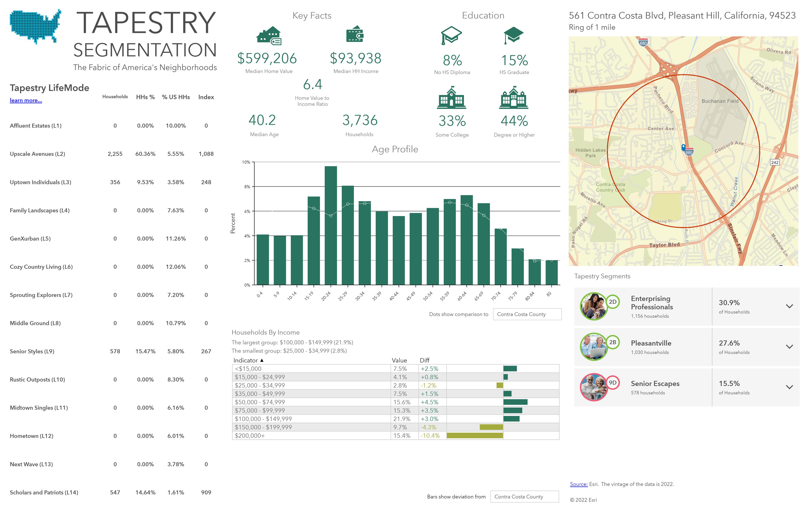The width and height of the screenshot is (812, 513).
Task: Click the $200,000+ deviation bar
Action: pos(475,436)
